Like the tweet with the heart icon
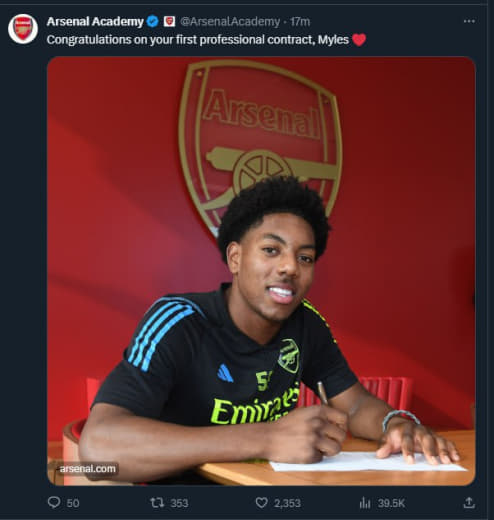The image size is (494, 520). coord(261,502)
